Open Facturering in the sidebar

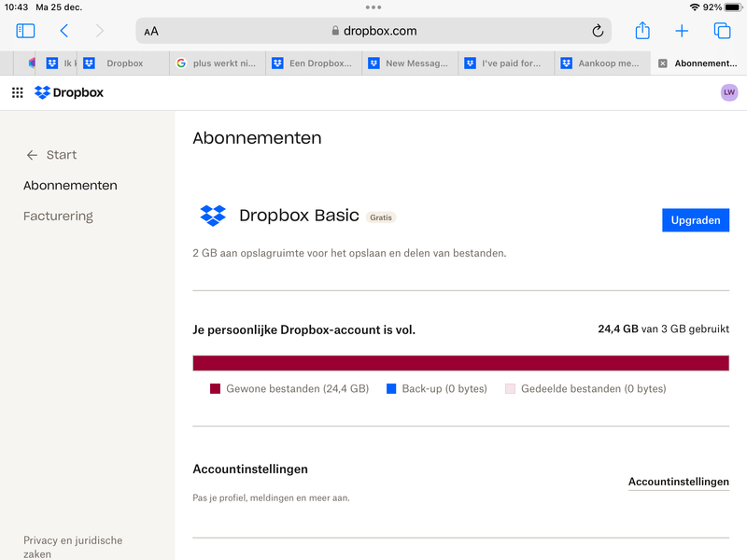[x=58, y=216]
